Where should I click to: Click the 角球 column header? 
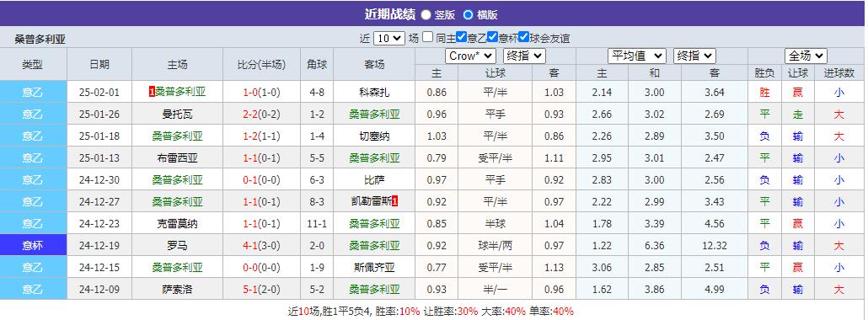click(x=317, y=64)
